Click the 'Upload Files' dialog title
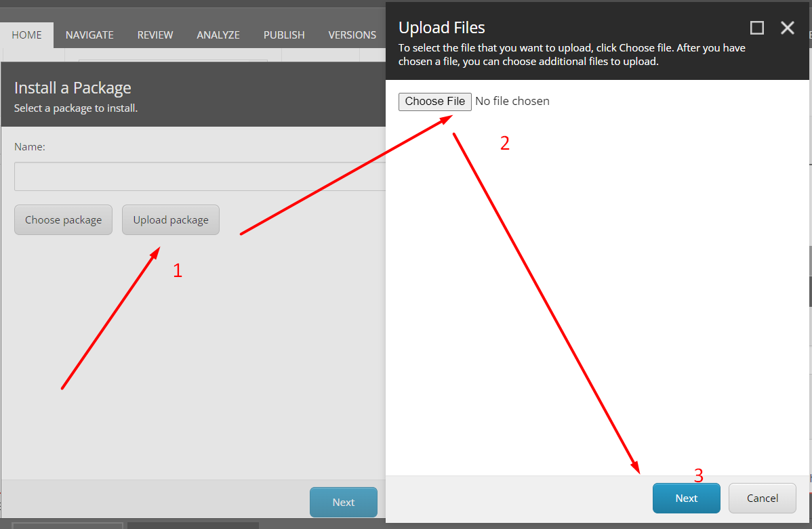The width and height of the screenshot is (812, 529). (x=442, y=28)
